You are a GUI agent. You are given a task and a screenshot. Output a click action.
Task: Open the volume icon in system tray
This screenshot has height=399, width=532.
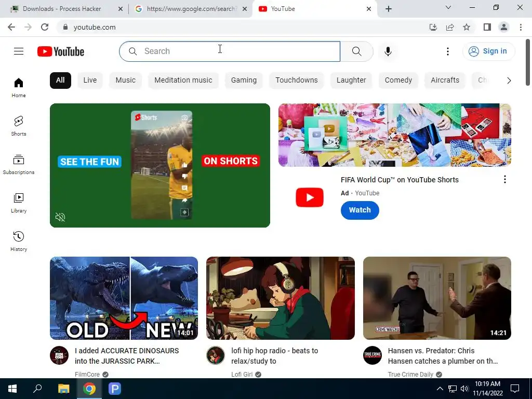click(464, 389)
